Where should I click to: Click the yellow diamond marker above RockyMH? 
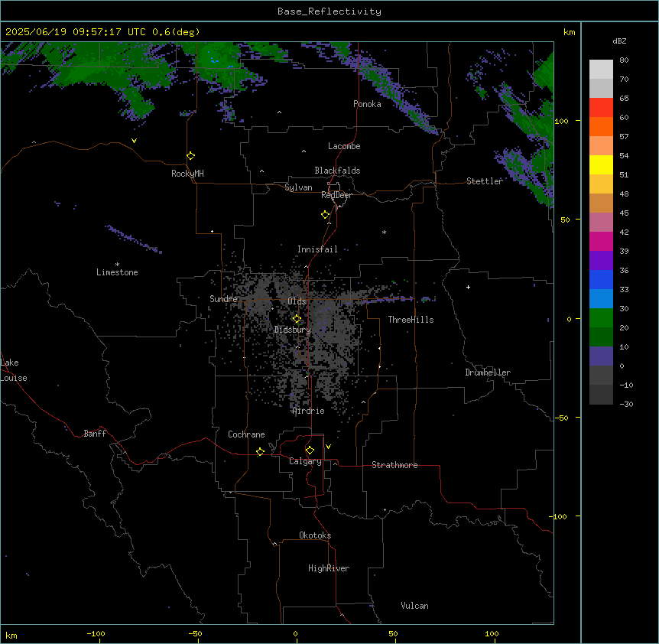pyautogui.click(x=190, y=156)
